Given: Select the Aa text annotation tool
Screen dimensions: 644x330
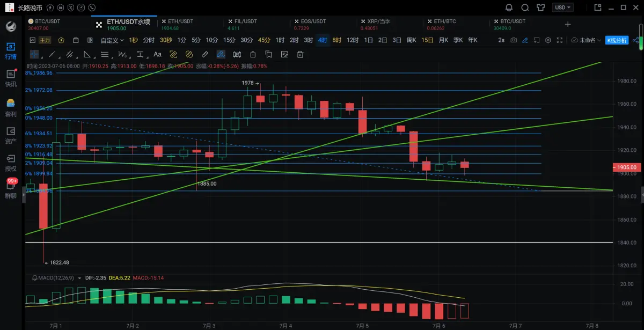Looking at the screenshot, I should 157,54.
